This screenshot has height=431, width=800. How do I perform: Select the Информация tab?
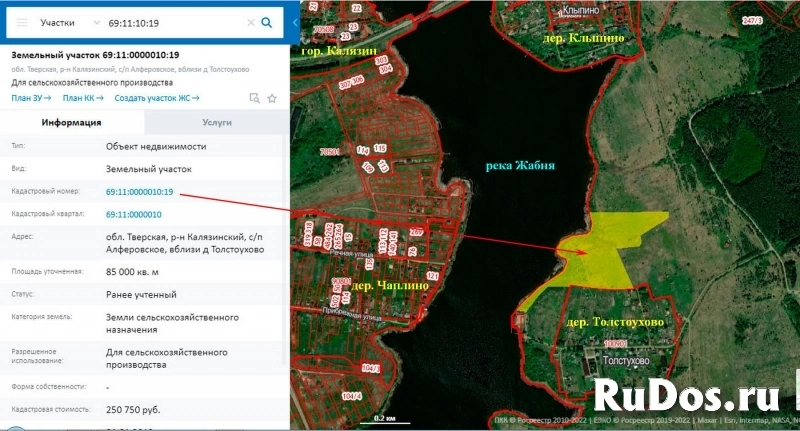tap(71, 122)
